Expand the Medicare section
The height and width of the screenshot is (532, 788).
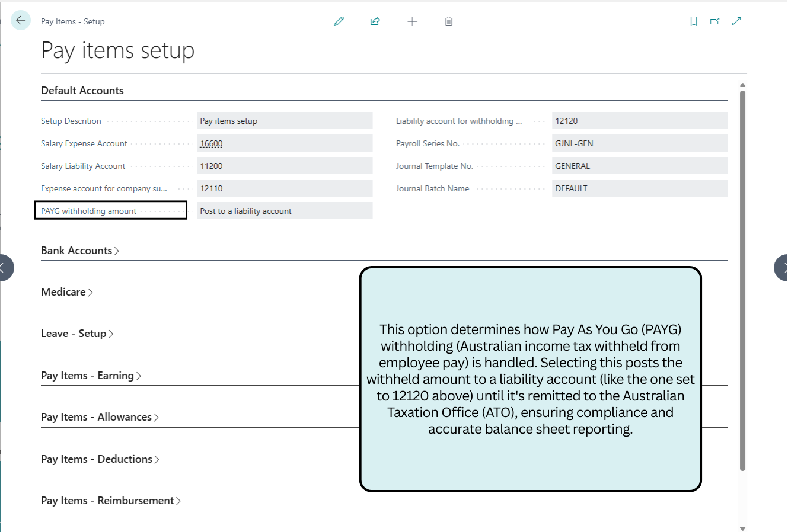pos(66,292)
